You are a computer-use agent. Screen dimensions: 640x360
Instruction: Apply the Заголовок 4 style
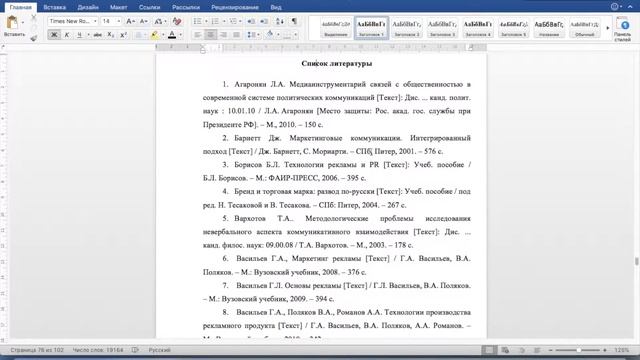click(478, 28)
